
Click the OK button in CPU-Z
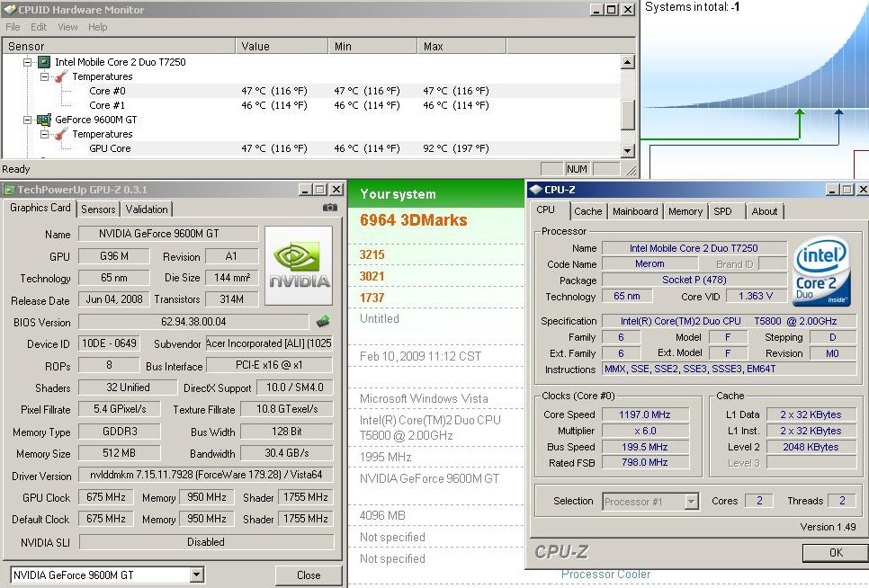pyautogui.click(x=836, y=552)
